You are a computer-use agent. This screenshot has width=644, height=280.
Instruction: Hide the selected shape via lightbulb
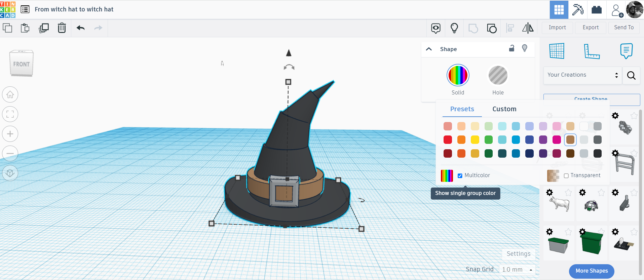(x=525, y=48)
